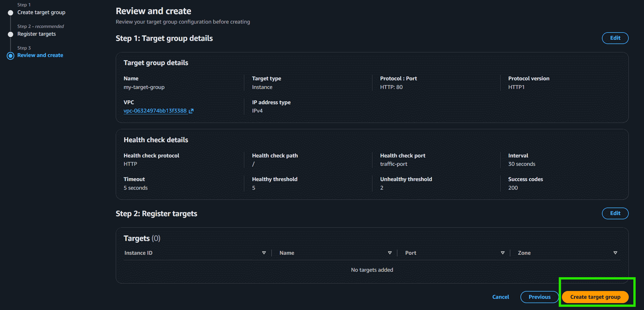Select the HTTP: 80 protocol value

(391, 87)
